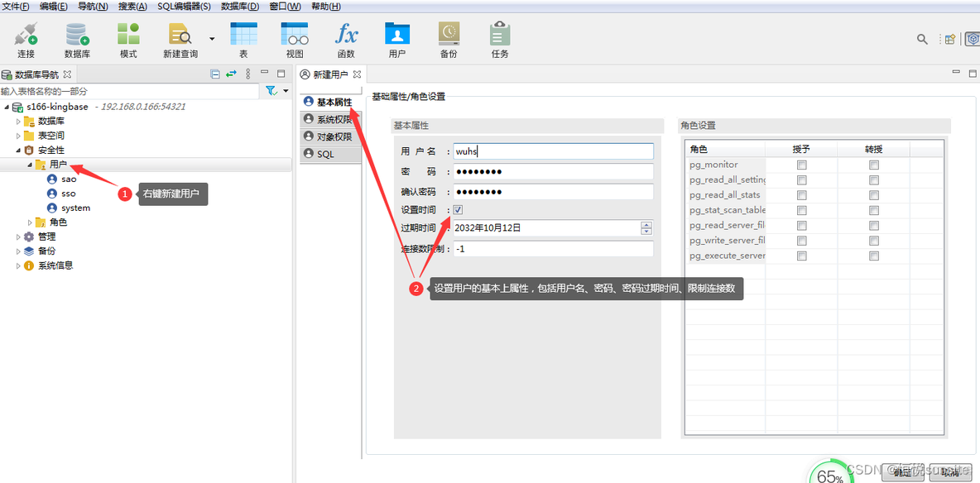This screenshot has height=483, width=980.
Task: Switch to the 系统权限 tab
Action: pyautogui.click(x=330, y=119)
